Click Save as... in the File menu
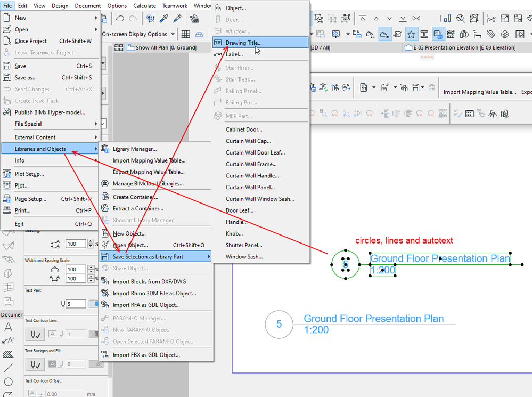 [50, 78]
